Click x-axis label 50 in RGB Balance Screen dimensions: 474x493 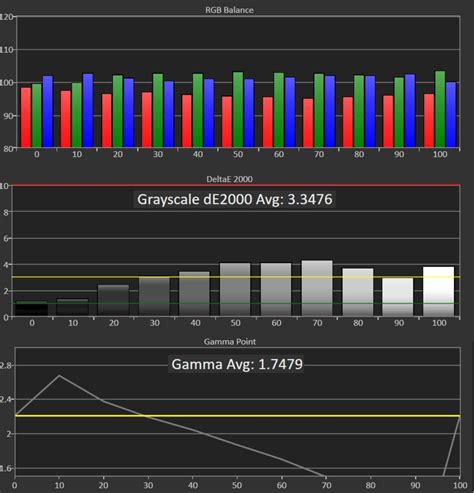pos(238,154)
